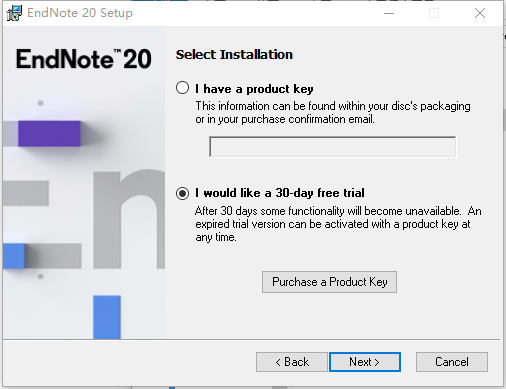
Task: Select the 30-day free trial option
Action: pos(182,193)
